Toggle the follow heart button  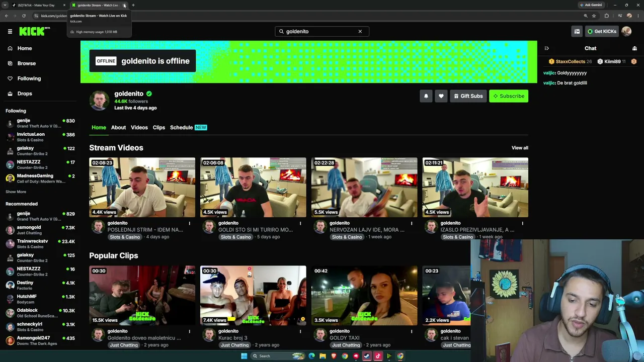click(x=441, y=96)
